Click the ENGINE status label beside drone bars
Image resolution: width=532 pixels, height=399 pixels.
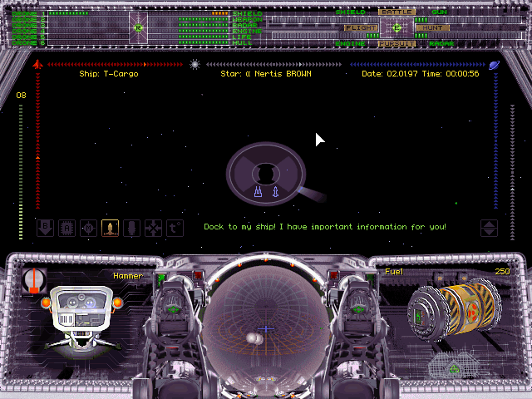coord(247,32)
